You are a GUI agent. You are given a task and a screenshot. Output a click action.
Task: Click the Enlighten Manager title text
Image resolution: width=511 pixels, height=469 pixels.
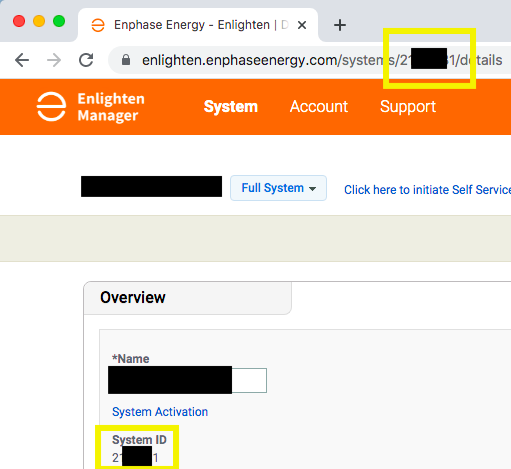(111, 107)
